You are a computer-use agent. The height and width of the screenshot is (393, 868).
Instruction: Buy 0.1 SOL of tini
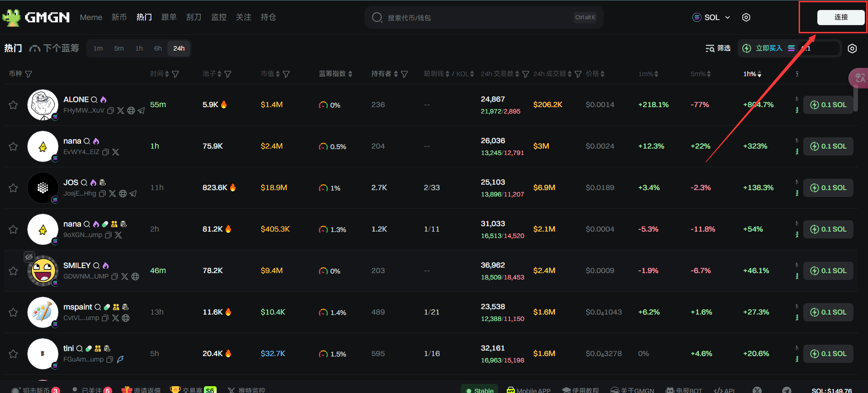point(828,354)
